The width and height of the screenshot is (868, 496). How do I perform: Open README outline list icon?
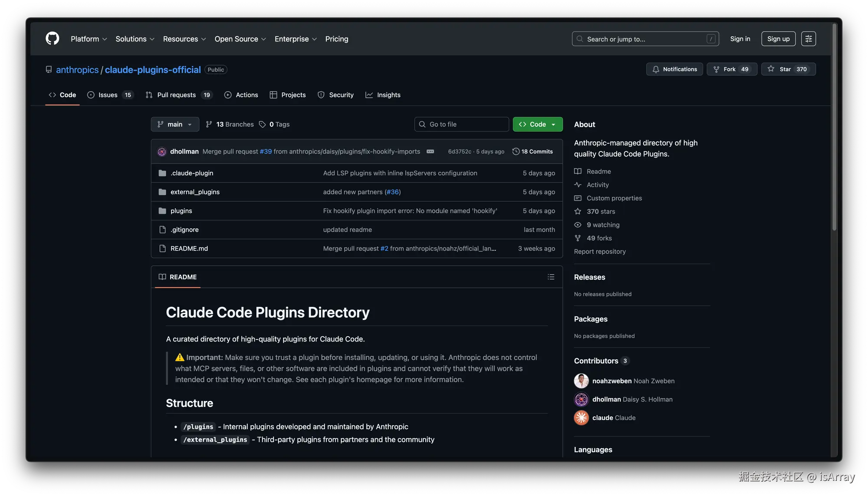(x=551, y=277)
